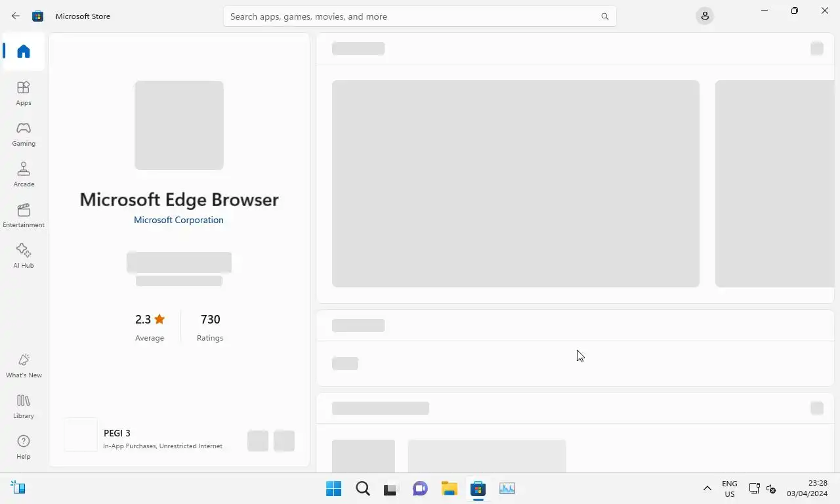The height and width of the screenshot is (504, 840).
Task: Click the Microsoft Store logo in title bar
Action: point(38,16)
